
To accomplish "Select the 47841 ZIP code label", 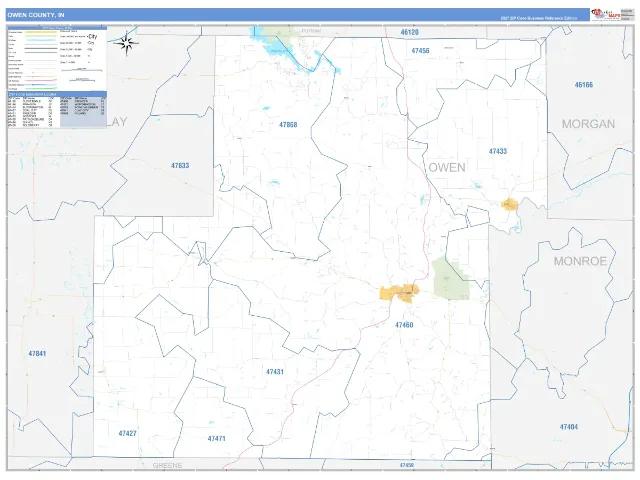I will click(x=37, y=353).
